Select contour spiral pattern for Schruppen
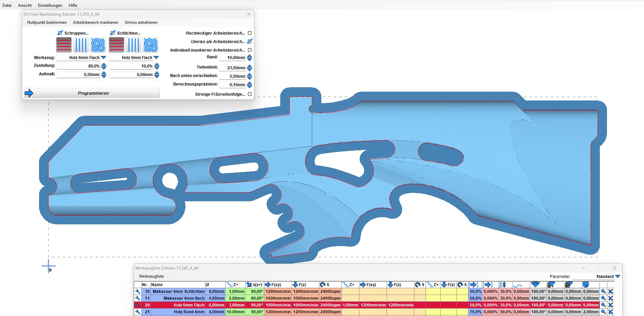The height and width of the screenshot is (316, 644). pos(98,45)
